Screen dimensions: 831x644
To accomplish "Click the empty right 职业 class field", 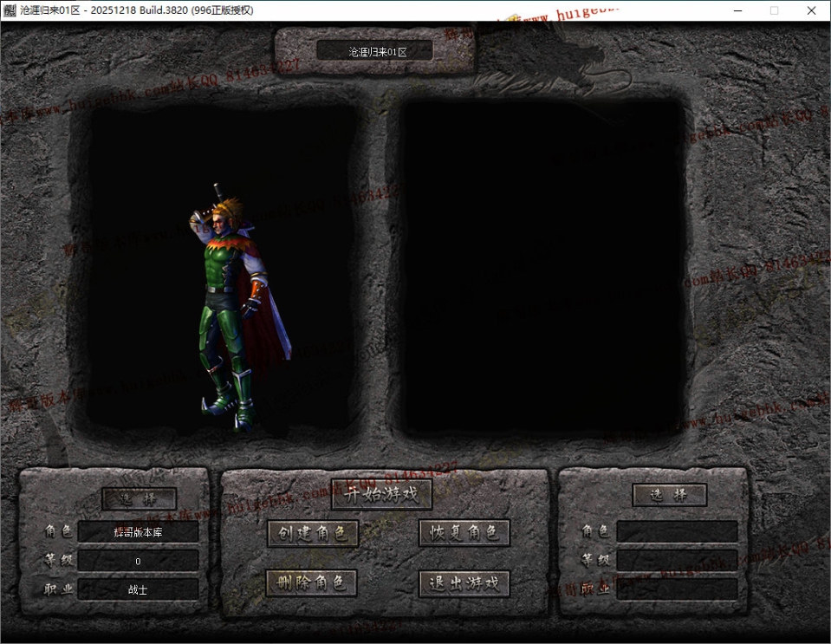I will [678, 589].
